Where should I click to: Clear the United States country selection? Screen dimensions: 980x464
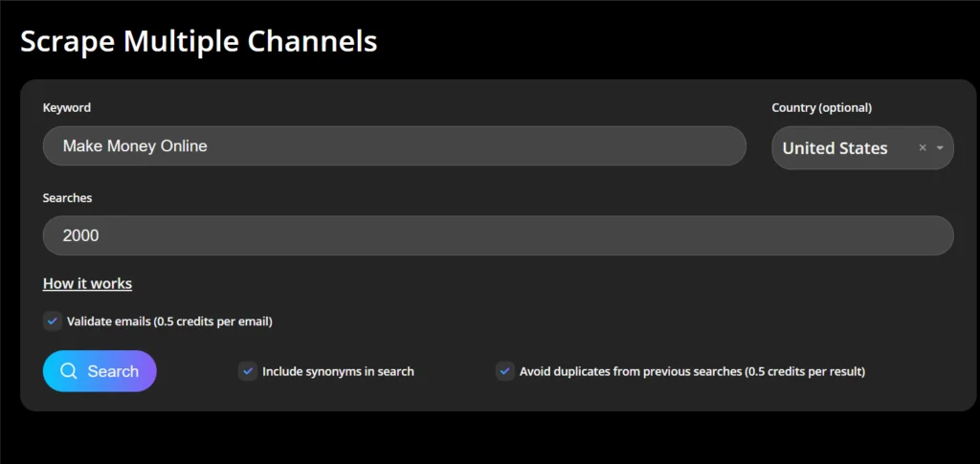[x=923, y=148]
